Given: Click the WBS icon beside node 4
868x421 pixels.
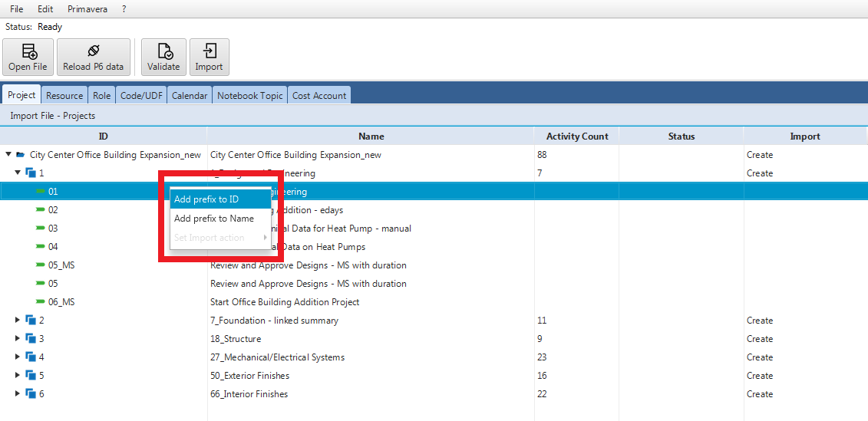Looking at the screenshot, I should (31, 357).
